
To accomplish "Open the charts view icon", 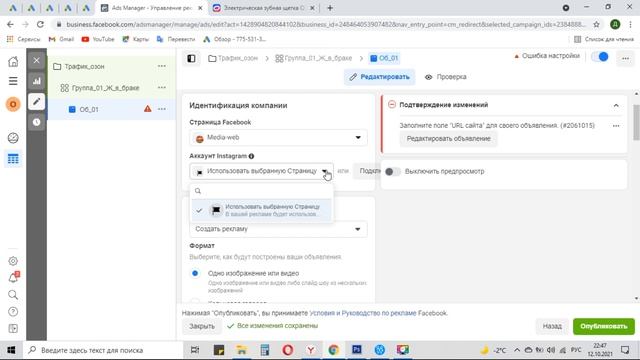I will (37, 81).
